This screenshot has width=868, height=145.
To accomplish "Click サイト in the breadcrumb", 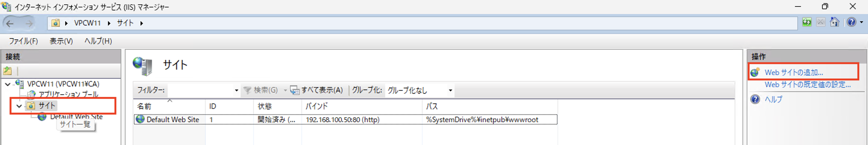I will pos(125,23).
